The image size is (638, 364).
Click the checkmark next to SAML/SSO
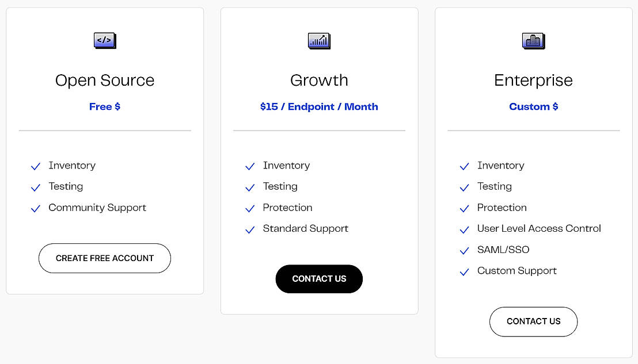click(x=464, y=251)
